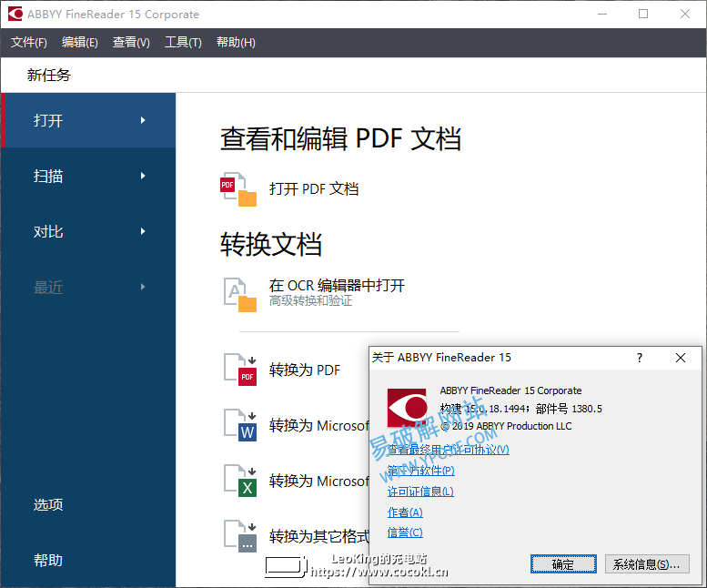This screenshot has height=588, width=707.
Task: Open the 编辑(E) menu
Action: [80, 43]
